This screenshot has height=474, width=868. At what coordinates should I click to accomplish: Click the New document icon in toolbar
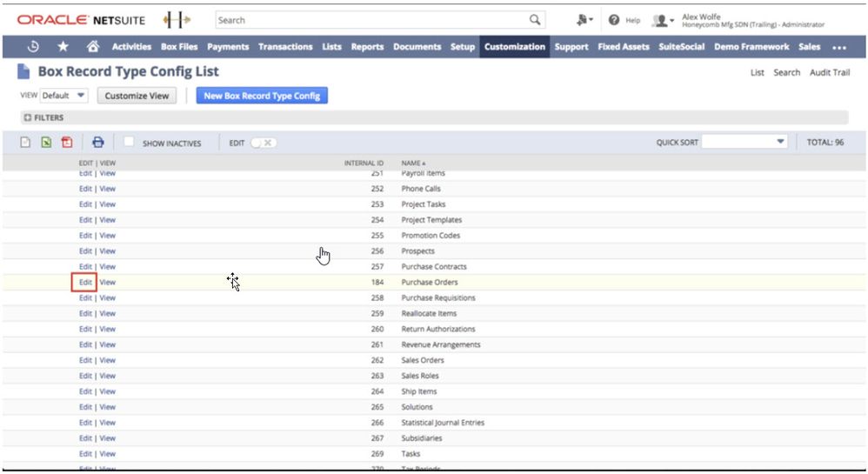pyautogui.click(x=25, y=143)
